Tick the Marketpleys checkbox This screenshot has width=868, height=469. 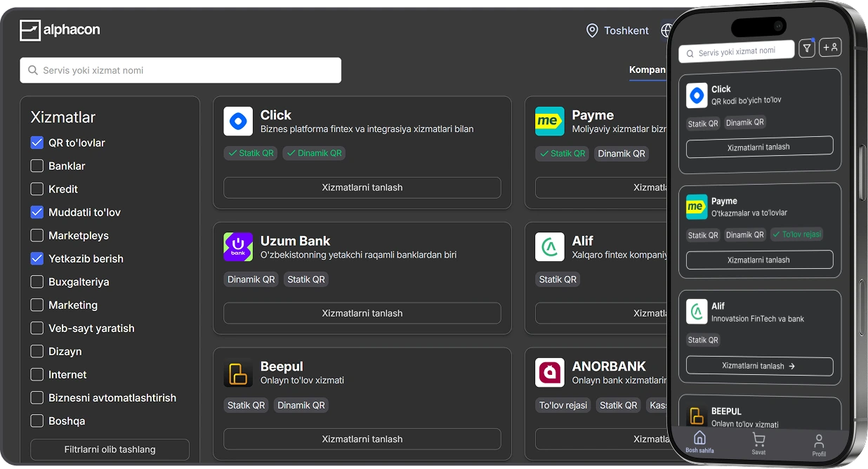37,235
